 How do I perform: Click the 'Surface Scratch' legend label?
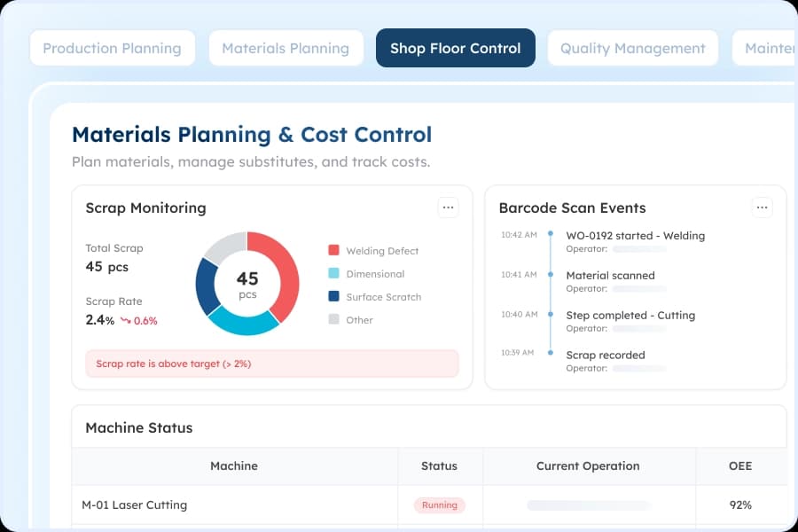[384, 297]
